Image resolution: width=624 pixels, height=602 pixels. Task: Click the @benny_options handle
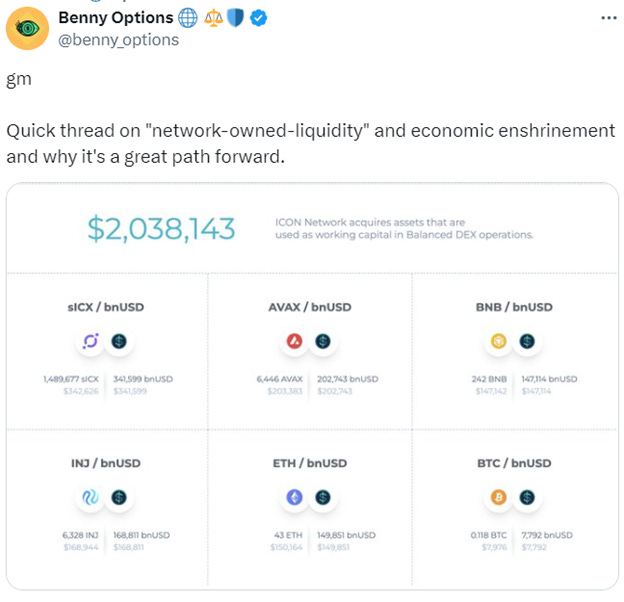[118, 39]
